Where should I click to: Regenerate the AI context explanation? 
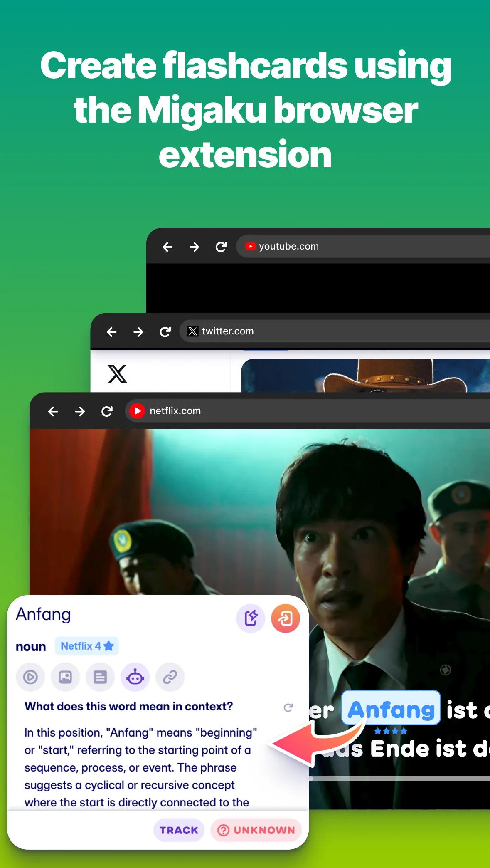click(x=288, y=707)
